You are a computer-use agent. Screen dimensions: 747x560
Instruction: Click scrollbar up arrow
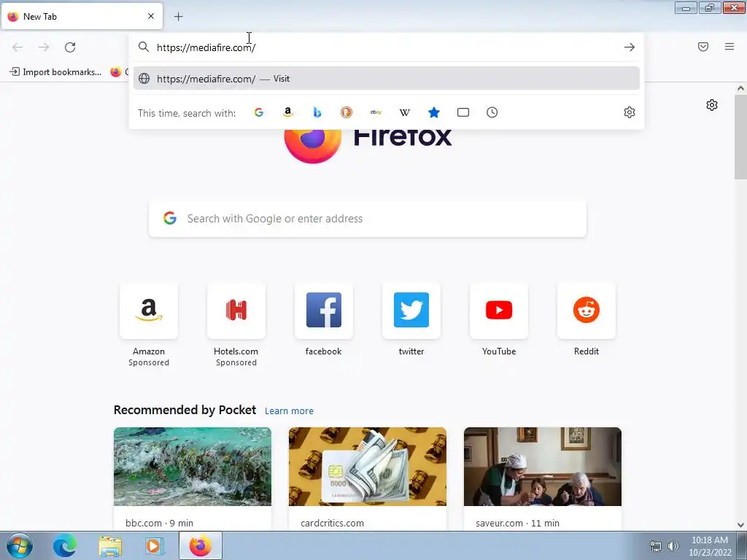click(x=740, y=88)
